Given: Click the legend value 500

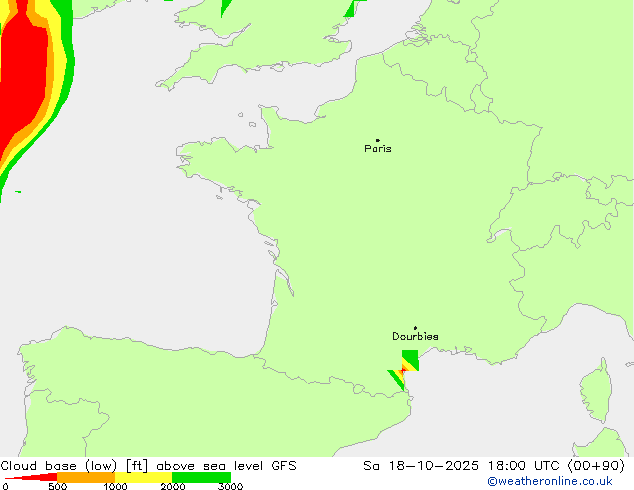Looking at the screenshot, I should (x=57, y=486).
